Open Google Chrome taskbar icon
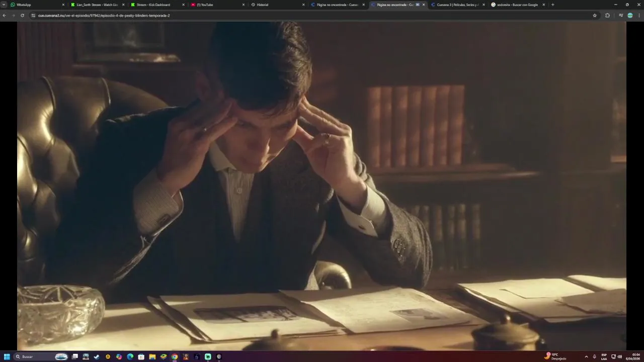Viewport: 644px width, 362px height. [175, 356]
